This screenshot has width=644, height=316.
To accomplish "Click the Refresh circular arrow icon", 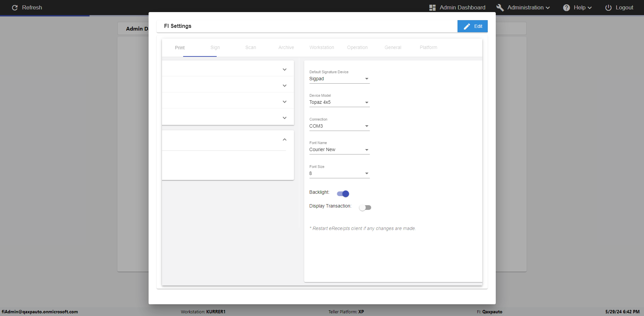I will (15, 7).
